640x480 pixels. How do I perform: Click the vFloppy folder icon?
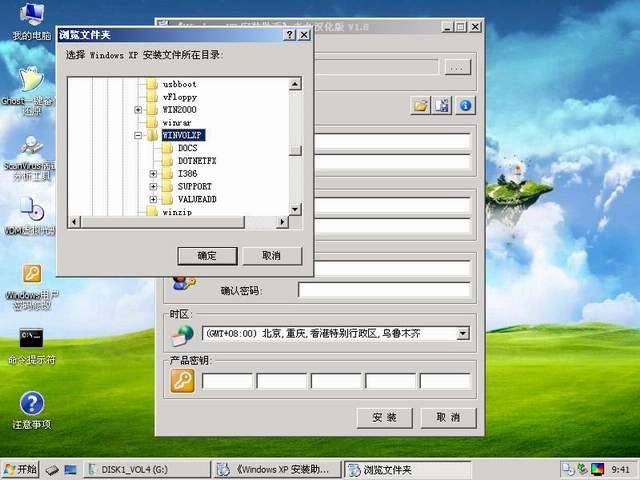point(152,97)
